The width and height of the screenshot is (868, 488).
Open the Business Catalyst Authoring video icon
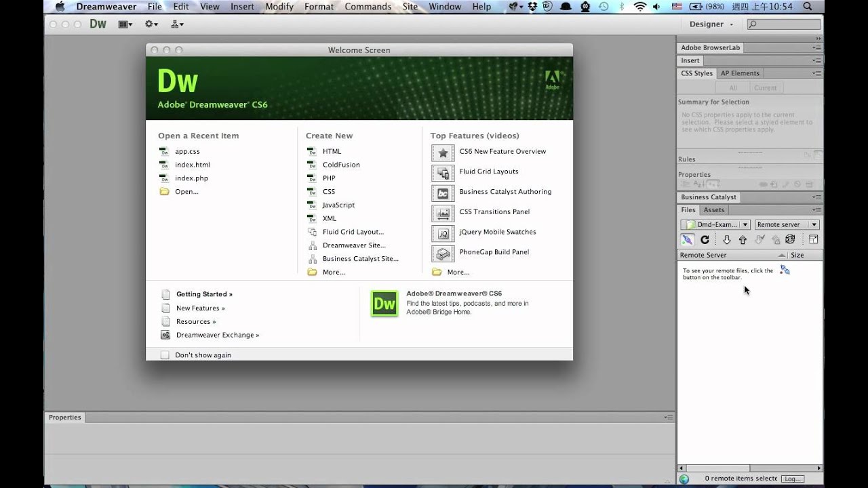point(443,193)
